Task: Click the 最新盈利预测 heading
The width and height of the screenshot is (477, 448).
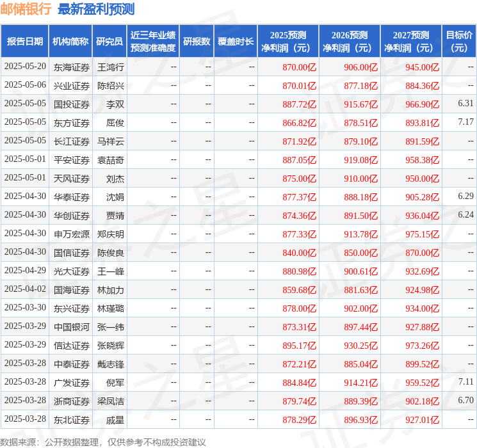Action: tap(96, 9)
